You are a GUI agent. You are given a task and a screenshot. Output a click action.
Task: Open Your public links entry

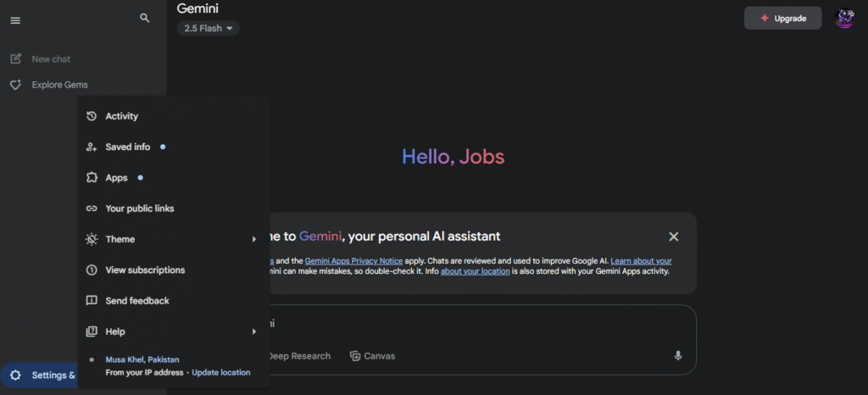coord(174,209)
